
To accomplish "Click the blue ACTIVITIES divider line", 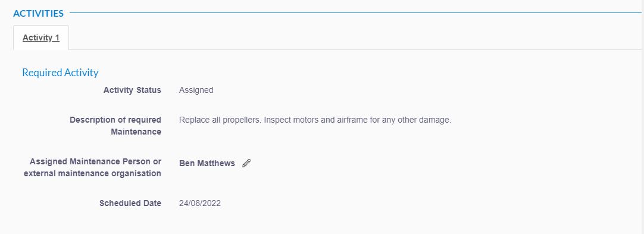I will point(355,13).
